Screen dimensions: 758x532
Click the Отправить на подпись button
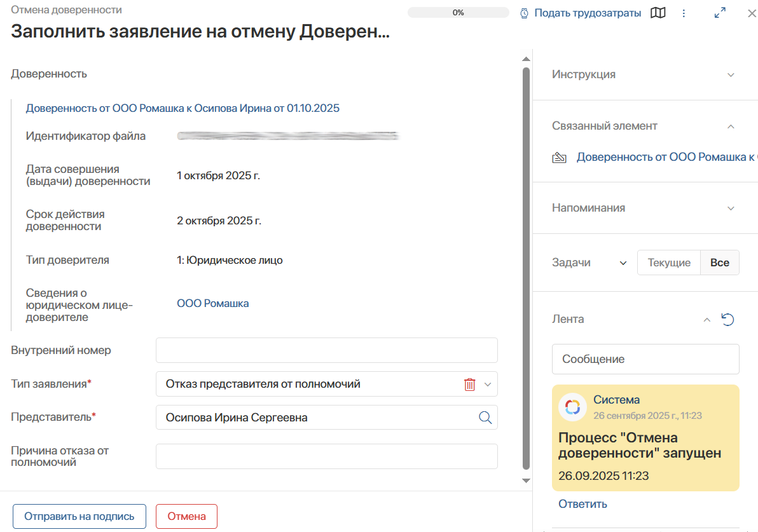(79, 516)
